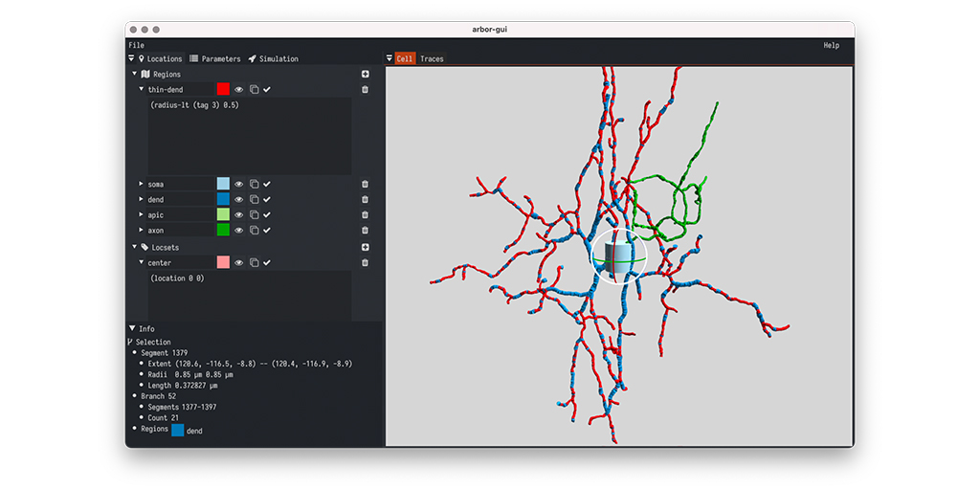Click the apic valid checkmark icon
Image resolution: width=980 pixels, height=490 pixels.
point(267,215)
